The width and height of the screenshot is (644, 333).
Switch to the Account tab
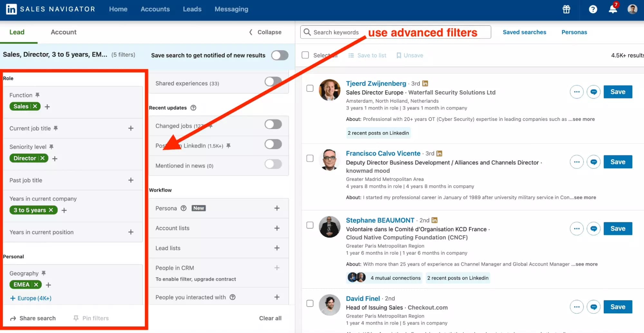63,32
